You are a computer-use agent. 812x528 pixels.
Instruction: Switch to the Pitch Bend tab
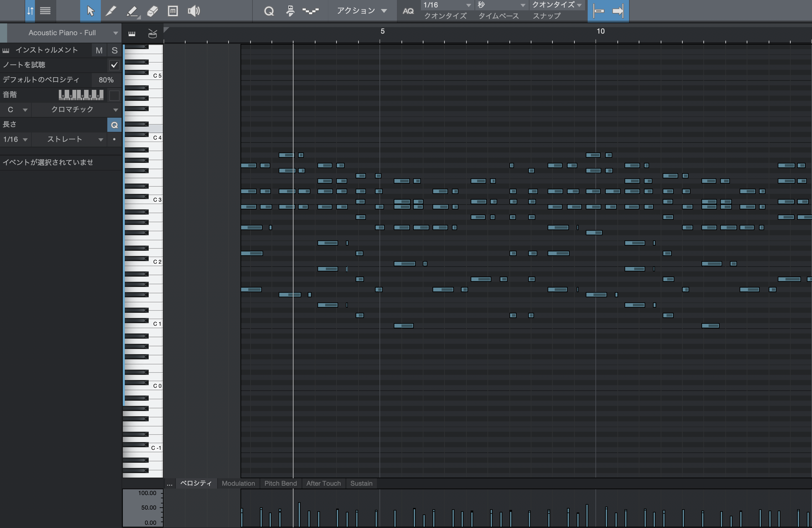(281, 483)
